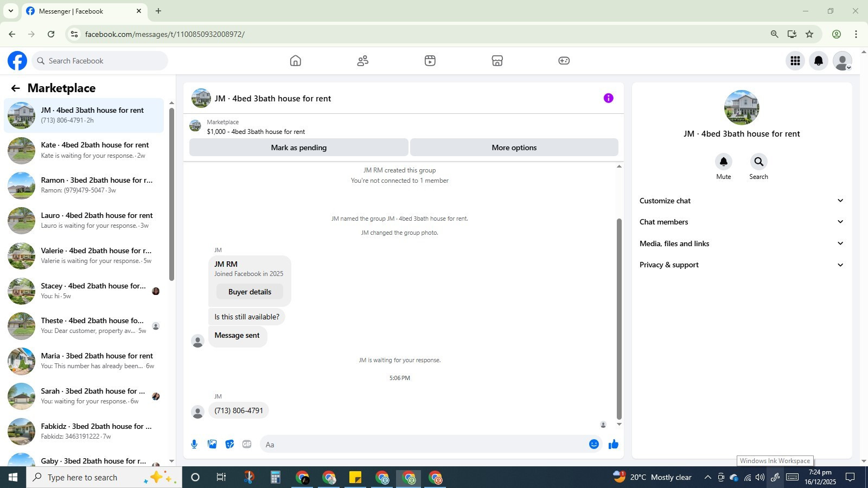Click the group photo in right panel
This screenshot has width=868, height=488.
point(742,107)
